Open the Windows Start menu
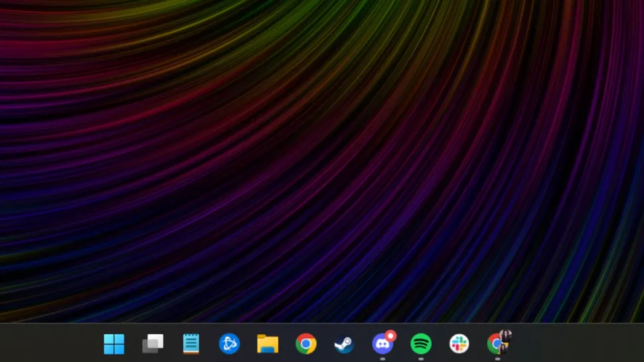 [x=114, y=343]
